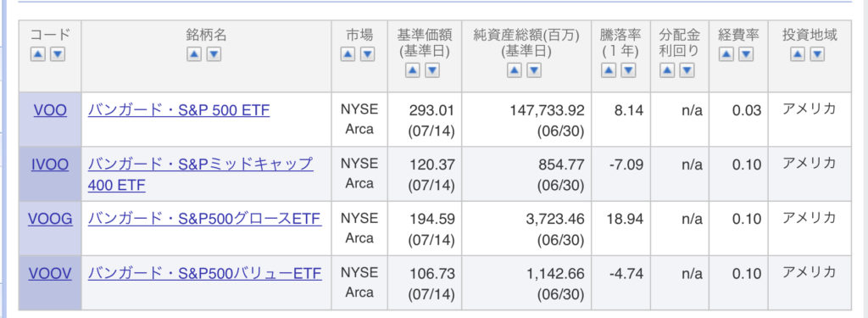This screenshot has height=318, width=868.
Task: Open the IVOO ticker code link
Action: (50, 165)
